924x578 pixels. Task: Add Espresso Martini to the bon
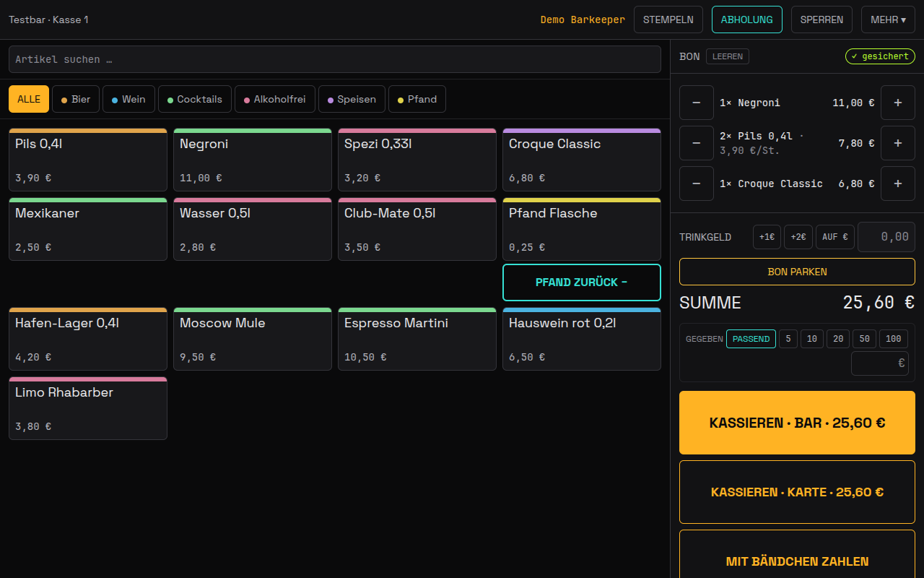click(x=417, y=339)
